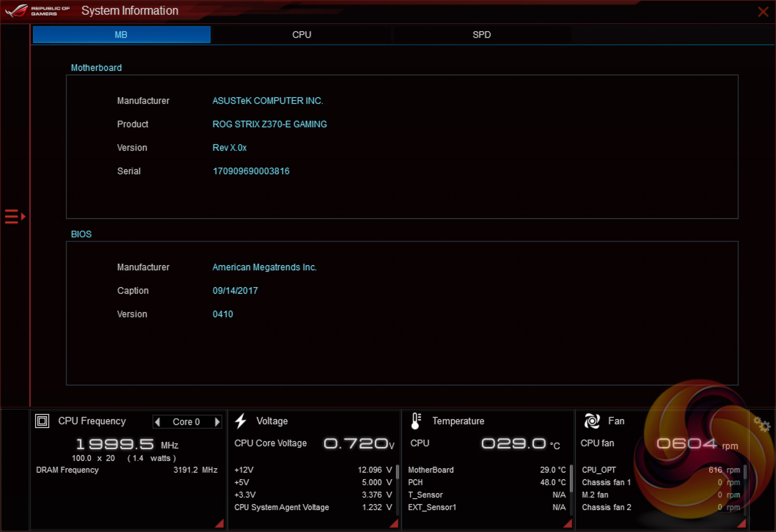Select next core with right arrow
Viewport: 776px width, 532px height.
point(217,422)
